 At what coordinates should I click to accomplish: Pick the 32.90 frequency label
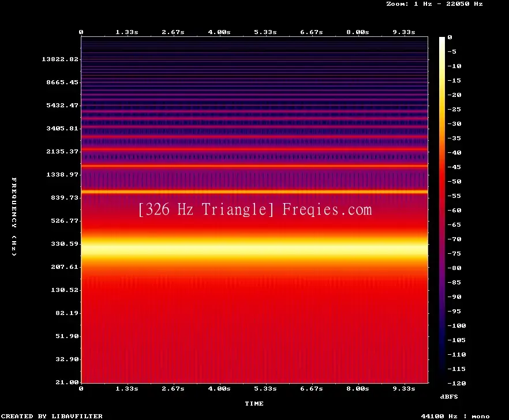(67, 359)
